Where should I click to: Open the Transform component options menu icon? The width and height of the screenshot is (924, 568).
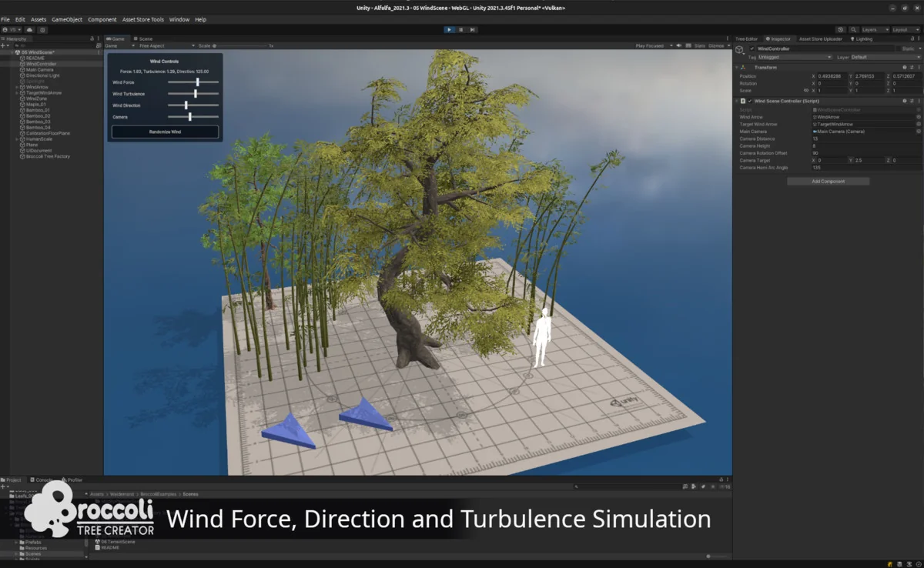point(919,68)
